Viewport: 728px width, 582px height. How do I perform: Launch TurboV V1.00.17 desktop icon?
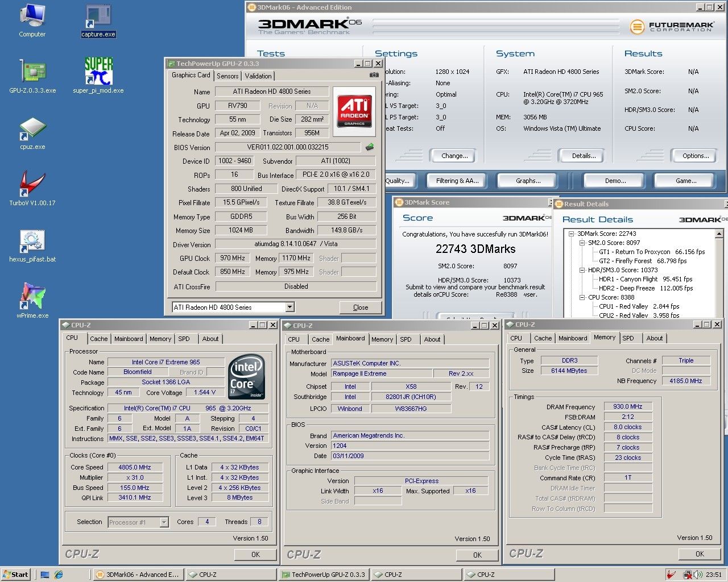pos(32,189)
